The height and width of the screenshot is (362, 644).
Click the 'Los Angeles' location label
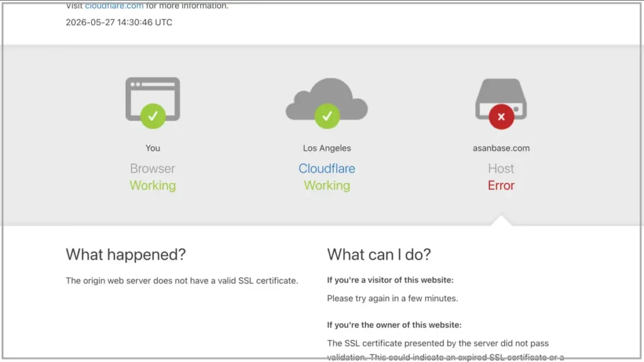click(327, 148)
